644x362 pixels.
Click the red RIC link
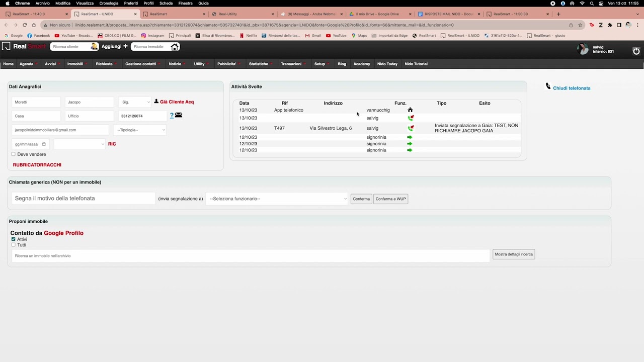[x=112, y=144]
